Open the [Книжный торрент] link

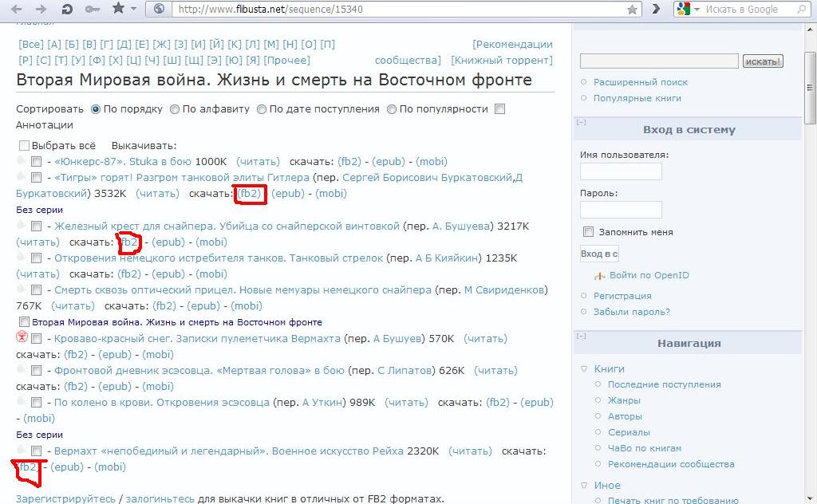tap(502, 61)
